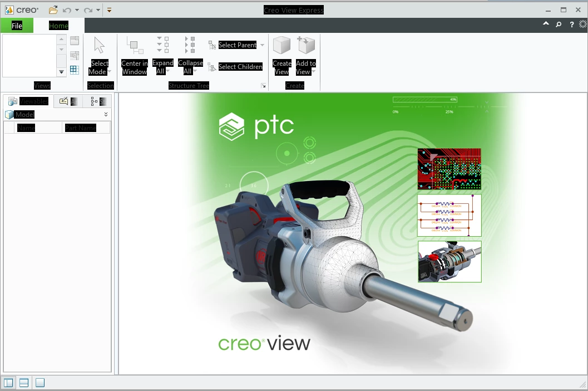Screen dimensions: 588x391
Task: Click the Create View cube icon
Action: pyautogui.click(x=281, y=46)
